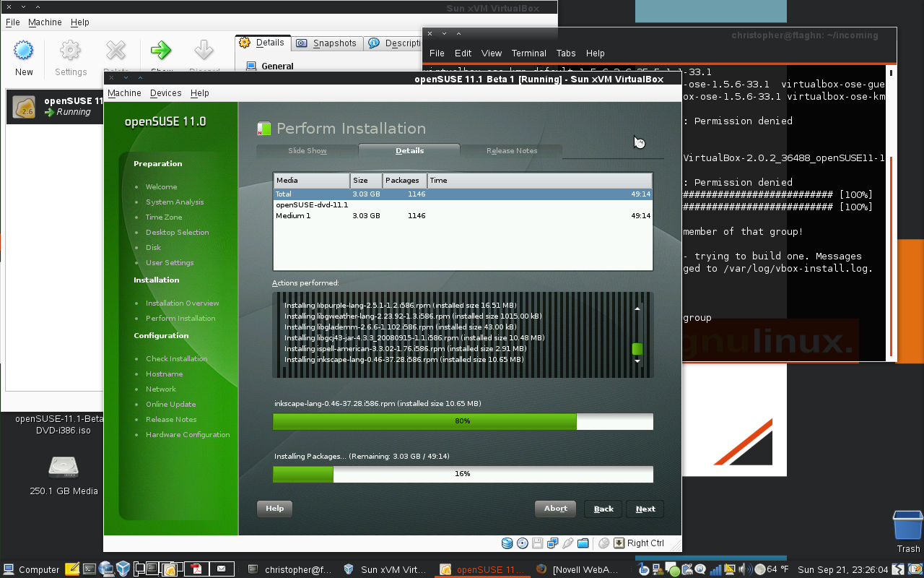Screen dimensions: 924x578
Task: Open the Edit menu in the terminal window
Action: (x=463, y=53)
